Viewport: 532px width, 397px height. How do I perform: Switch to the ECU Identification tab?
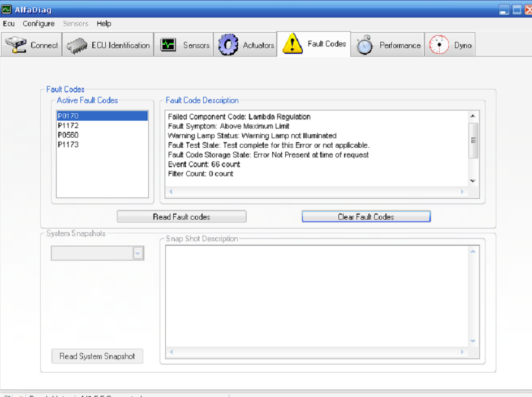[x=108, y=45]
